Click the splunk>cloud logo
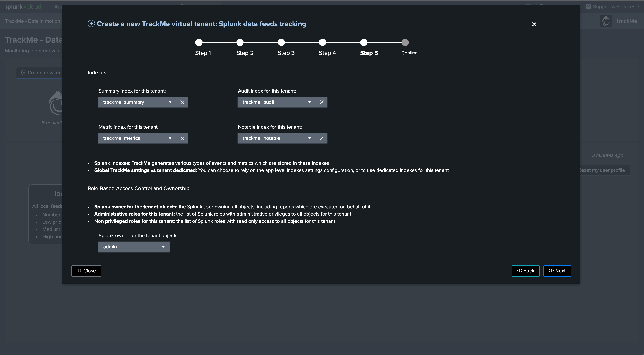The width and height of the screenshot is (644, 355). click(23, 7)
